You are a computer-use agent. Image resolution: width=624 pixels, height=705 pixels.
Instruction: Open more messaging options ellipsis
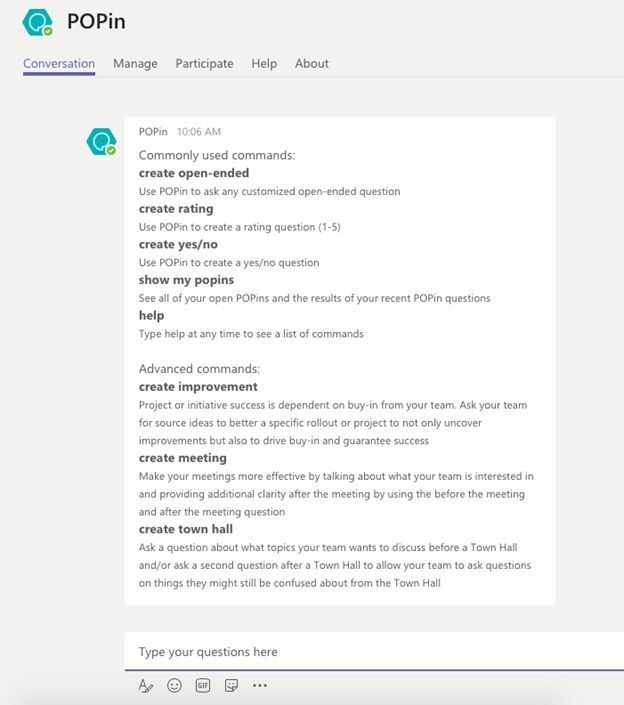coord(260,686)
